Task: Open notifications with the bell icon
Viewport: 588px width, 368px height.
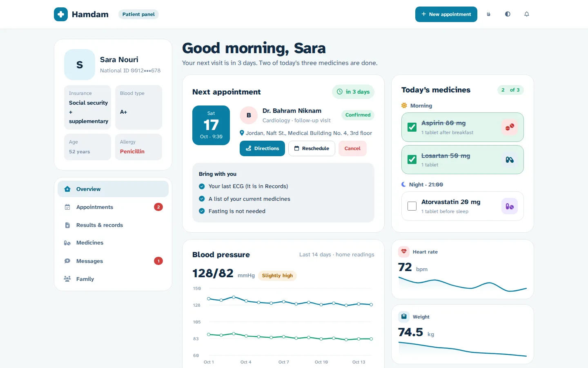Action: [x=527, y=14]
